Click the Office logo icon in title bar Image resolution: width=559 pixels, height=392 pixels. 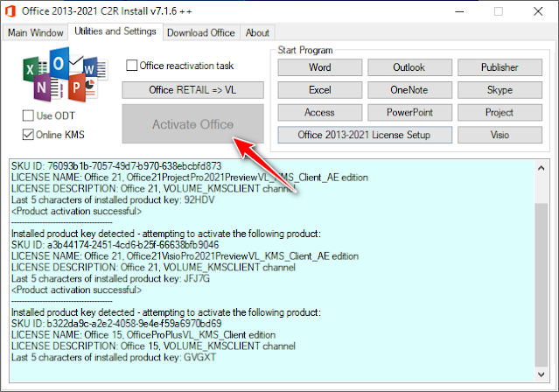10,11
